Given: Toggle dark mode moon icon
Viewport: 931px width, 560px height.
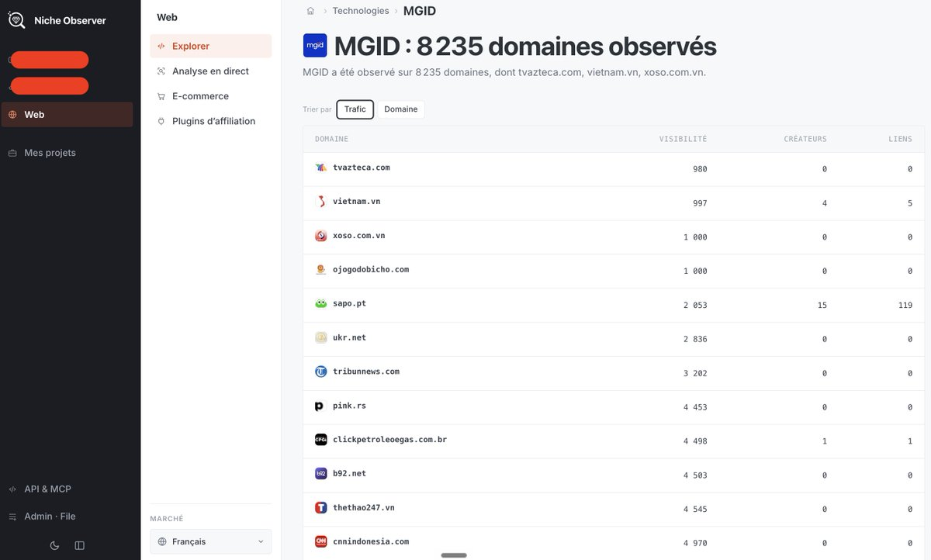Looking at the screenshot, I should click(x=54, y=545).
